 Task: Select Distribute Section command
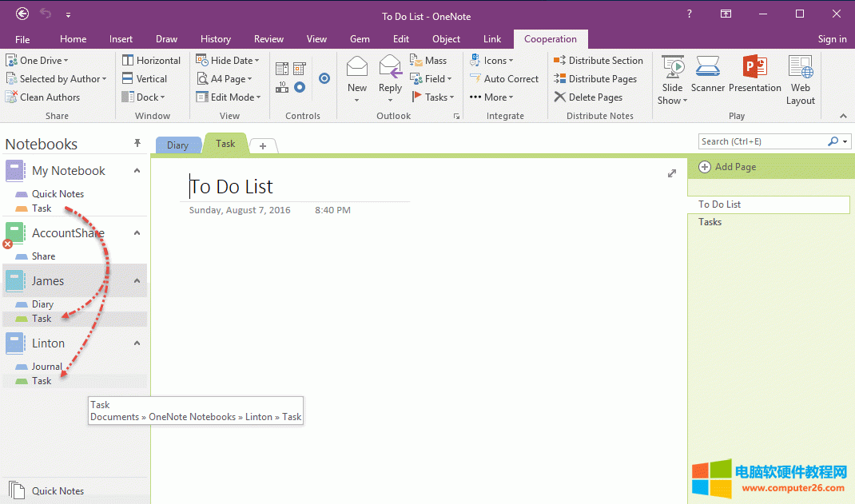coord(598,61)
